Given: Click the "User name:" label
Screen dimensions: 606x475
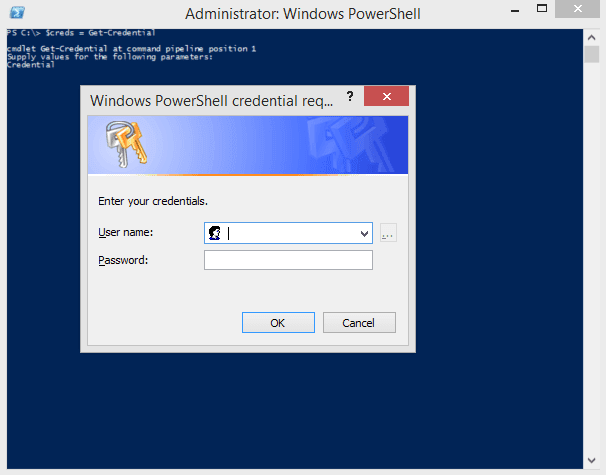Looking at the screenshot, I should pos(126,232).
